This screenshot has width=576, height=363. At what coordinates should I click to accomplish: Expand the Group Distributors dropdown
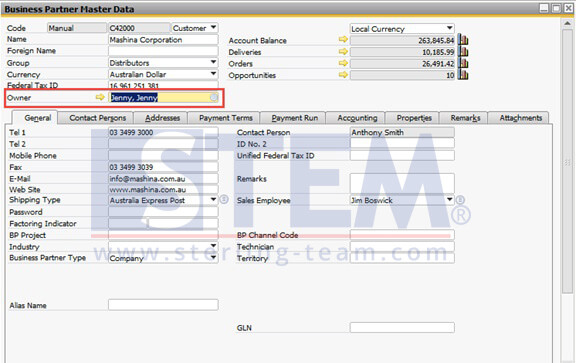[213, 62]
